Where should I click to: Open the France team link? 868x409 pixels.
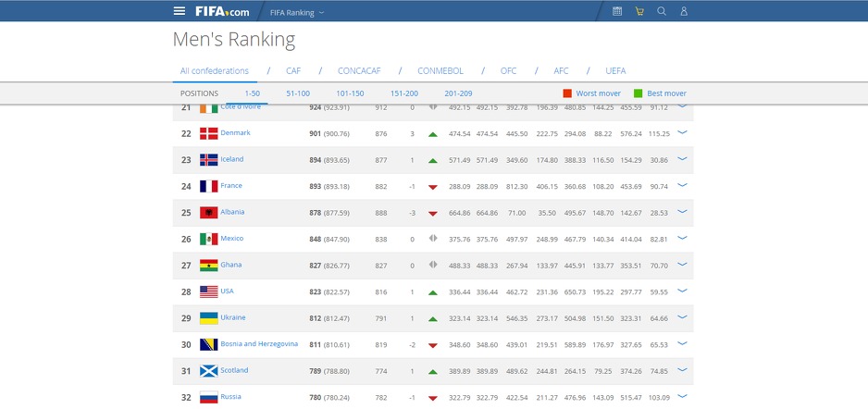(x=230, y=185)
